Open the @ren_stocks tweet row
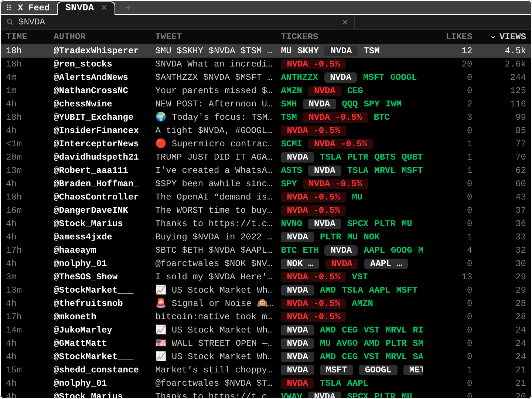Image resolution: width=532 pixels, height=399 pixels. tap(266, 64)
